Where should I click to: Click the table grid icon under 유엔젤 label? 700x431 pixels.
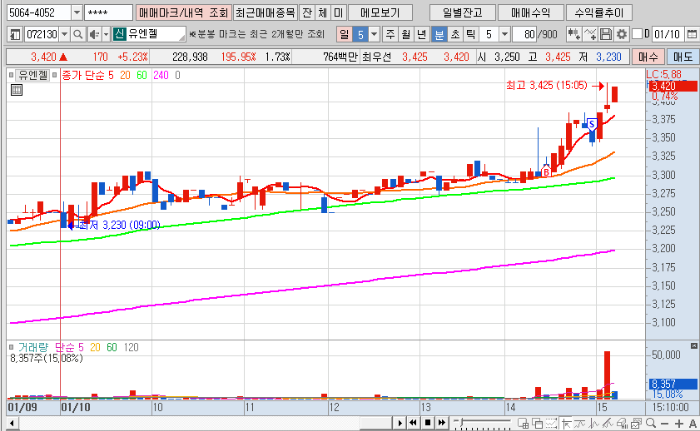click(17, 90)
